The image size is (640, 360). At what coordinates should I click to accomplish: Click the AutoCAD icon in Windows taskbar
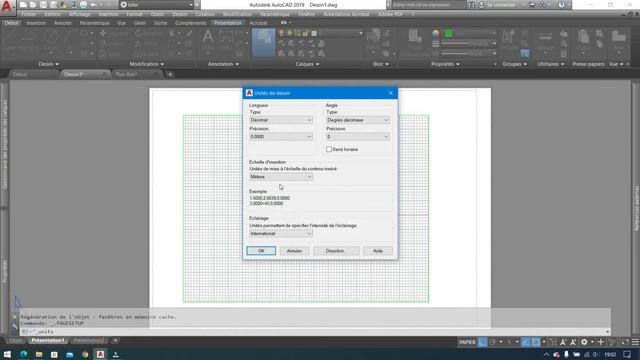coord(100,354)
